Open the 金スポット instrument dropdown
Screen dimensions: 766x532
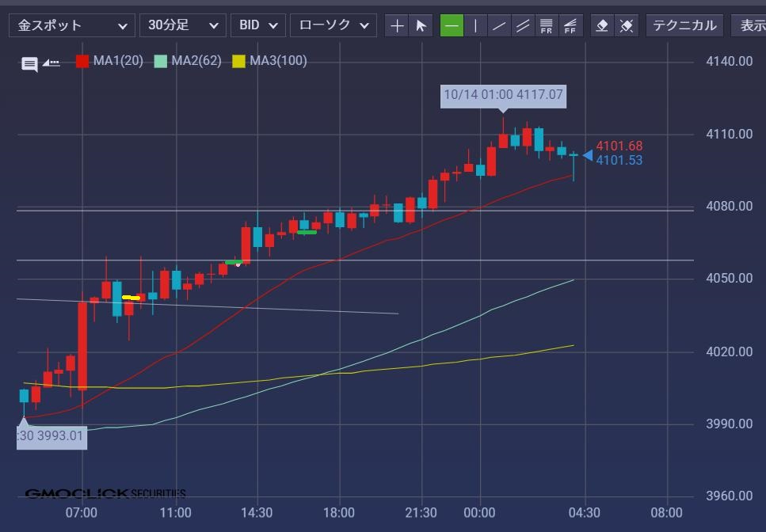(71, 25)
